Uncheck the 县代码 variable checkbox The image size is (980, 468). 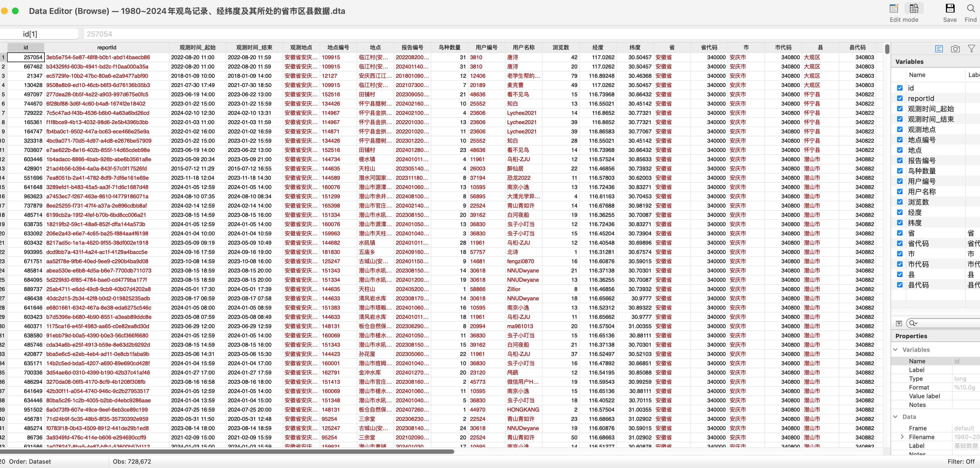point(900,285)
